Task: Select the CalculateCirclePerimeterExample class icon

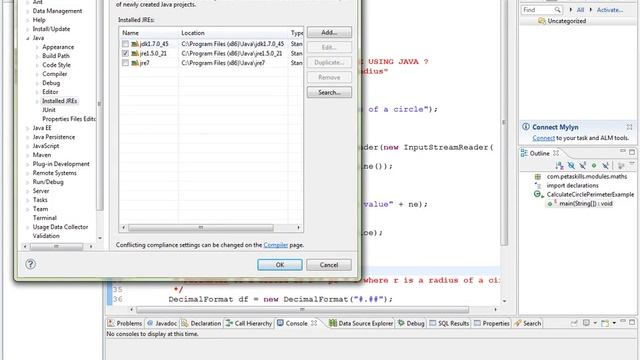Action: (538, 194)
